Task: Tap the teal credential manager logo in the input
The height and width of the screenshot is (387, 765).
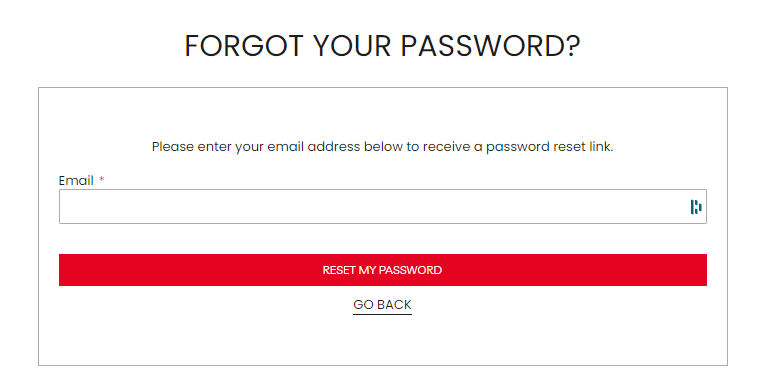Action: [696, 207]
